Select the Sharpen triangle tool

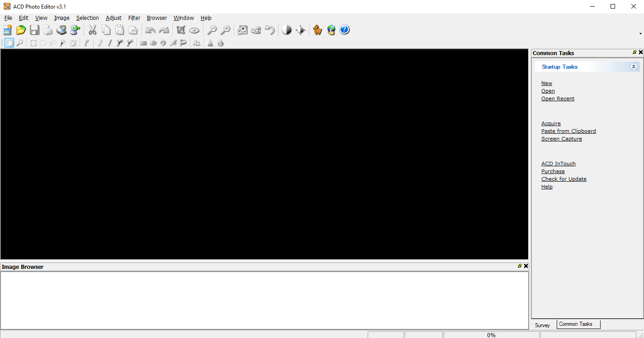210,43
